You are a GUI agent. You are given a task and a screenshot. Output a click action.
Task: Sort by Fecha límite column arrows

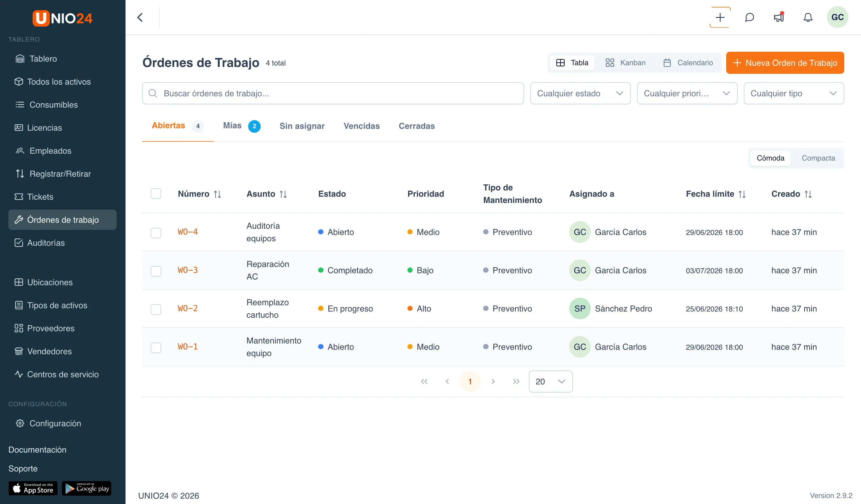pos(742,194)
